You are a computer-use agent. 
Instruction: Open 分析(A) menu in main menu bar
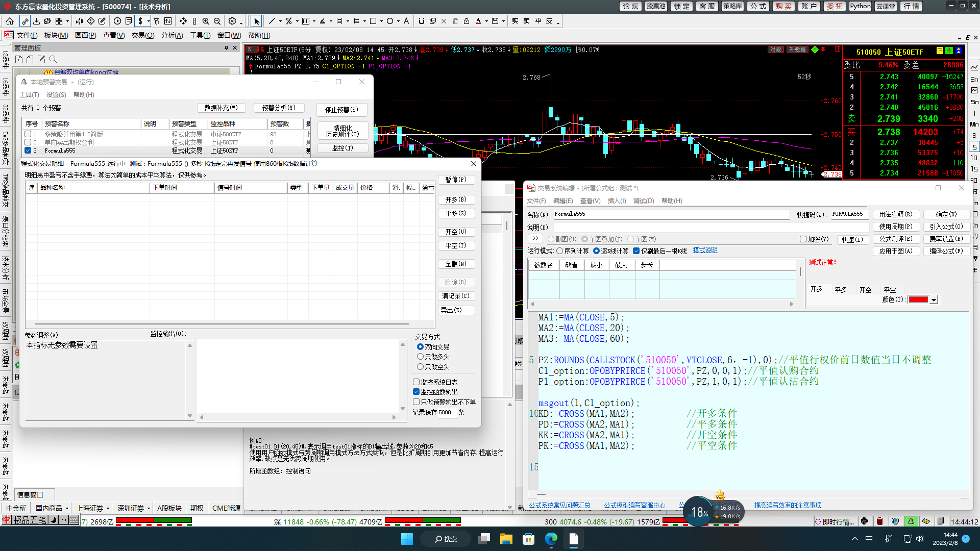click(172, 35)
